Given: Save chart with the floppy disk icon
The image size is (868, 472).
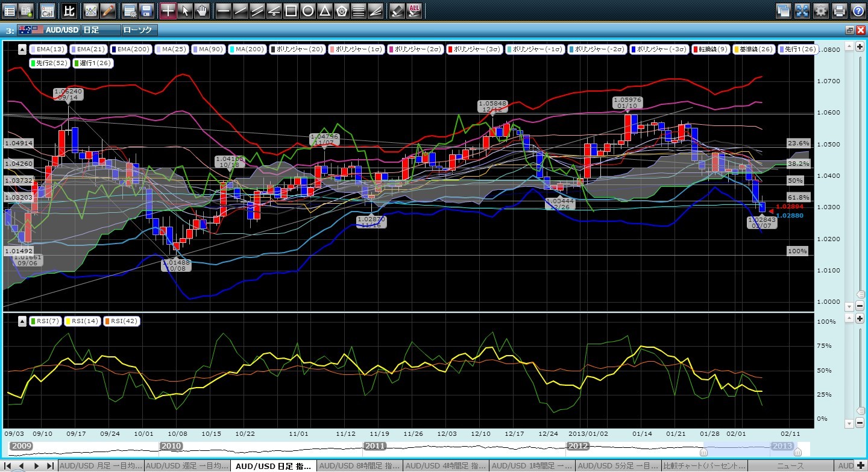Looking at the screenshot, I should click(x=145, y=10).
